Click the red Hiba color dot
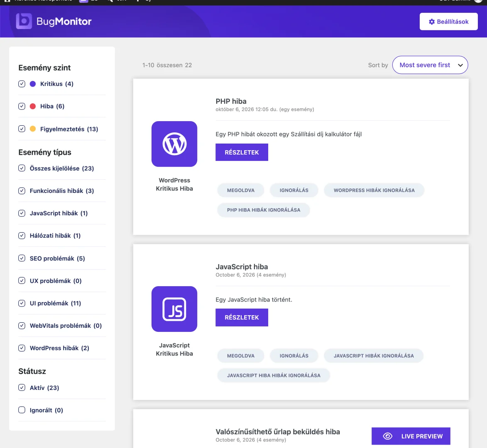Image resolution: width=487 pixels, height=448 pixels. tap(33, 106)
